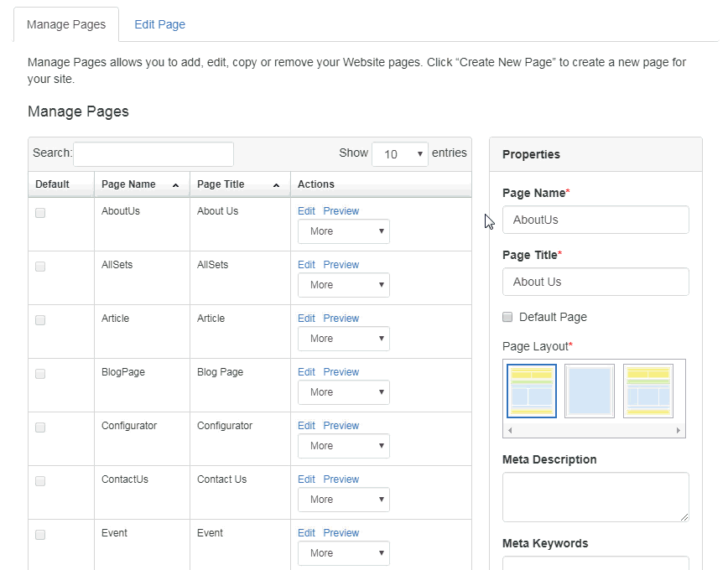Check the Default box for ContactUs
Screen dimensions: 728x570
click(40, 481)
